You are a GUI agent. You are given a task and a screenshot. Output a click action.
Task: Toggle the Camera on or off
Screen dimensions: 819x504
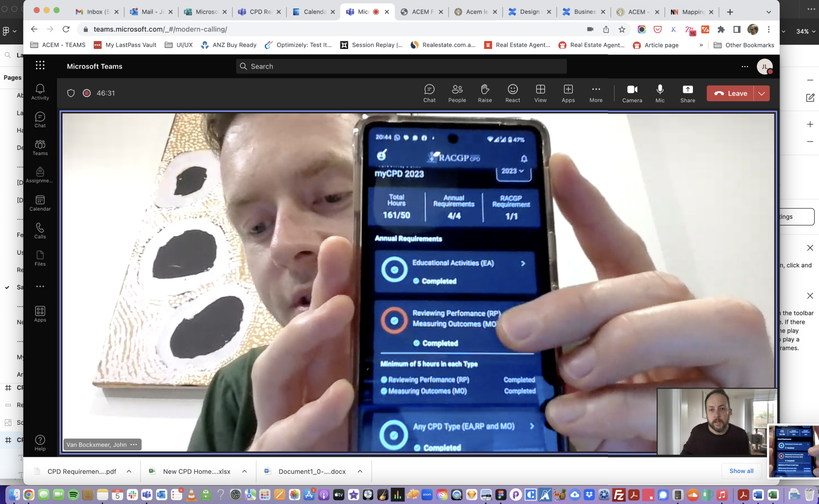tap(632, 93)
